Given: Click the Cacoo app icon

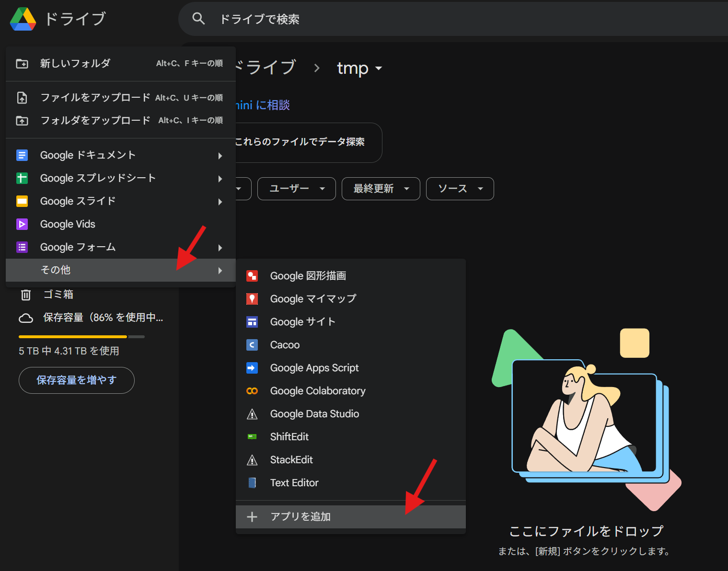Looking at the screenshot, I should pos(252,345).
